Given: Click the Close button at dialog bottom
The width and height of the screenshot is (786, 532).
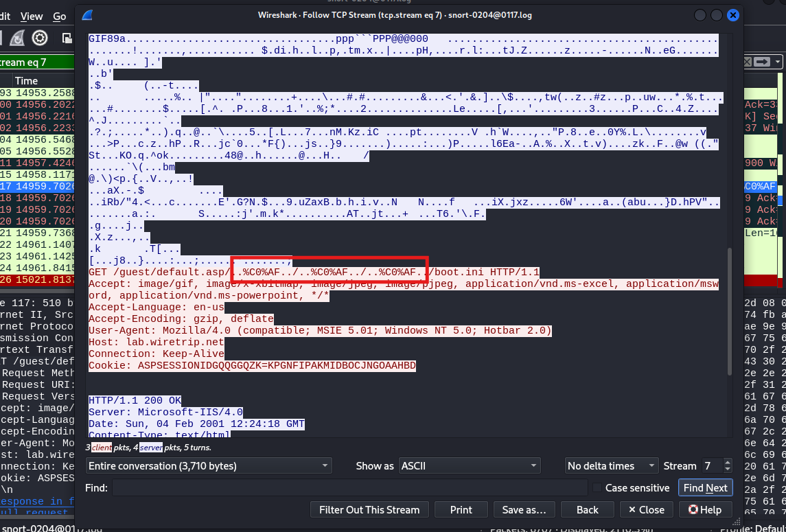Looking at the screenshot, I should click(x=646, y=510).
